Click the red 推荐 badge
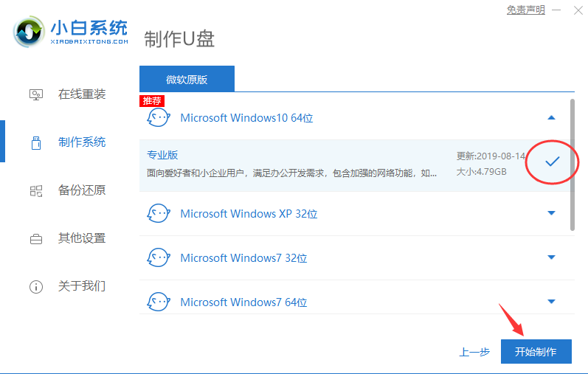Screen dimensions: 588x374 coord(152,101)
